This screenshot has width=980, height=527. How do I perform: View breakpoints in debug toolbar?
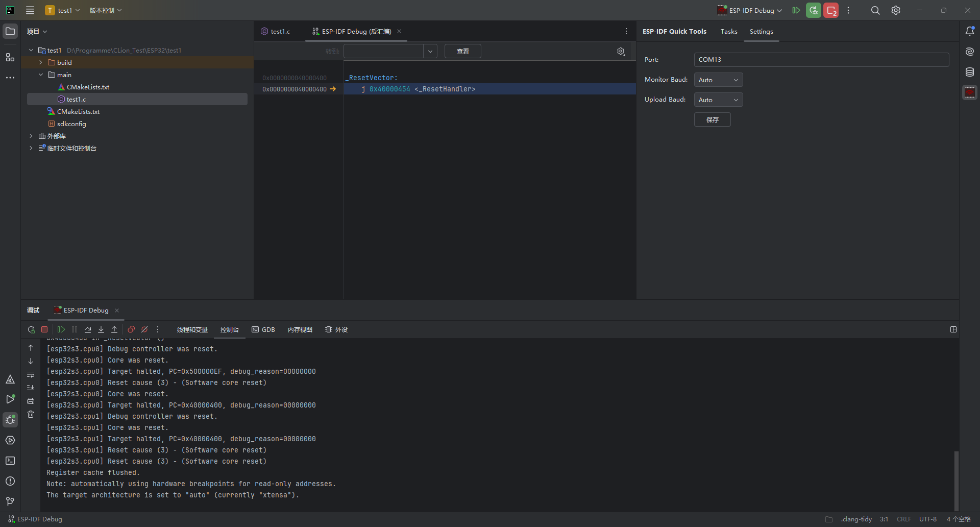(131, 329)
